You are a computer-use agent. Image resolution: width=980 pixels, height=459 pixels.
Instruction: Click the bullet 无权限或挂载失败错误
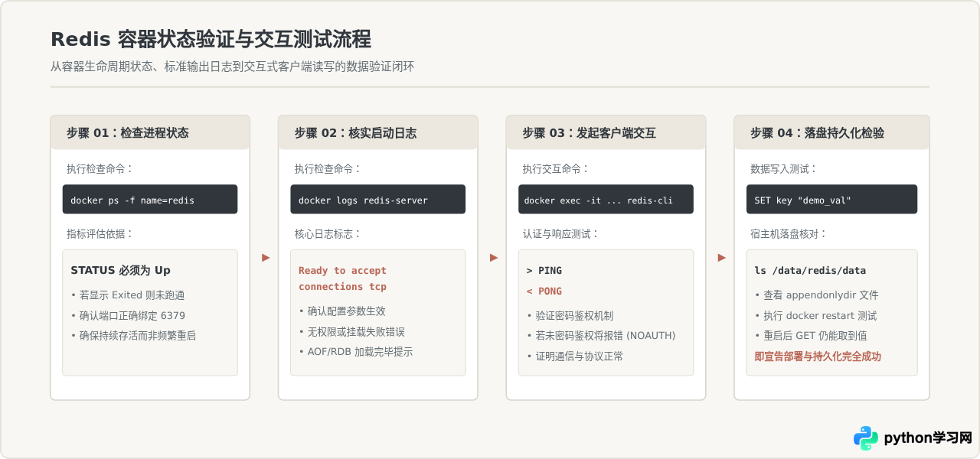point(352,332)
